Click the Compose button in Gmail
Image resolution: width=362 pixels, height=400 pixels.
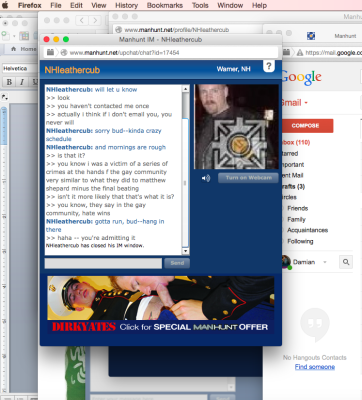tap(305, 126)
